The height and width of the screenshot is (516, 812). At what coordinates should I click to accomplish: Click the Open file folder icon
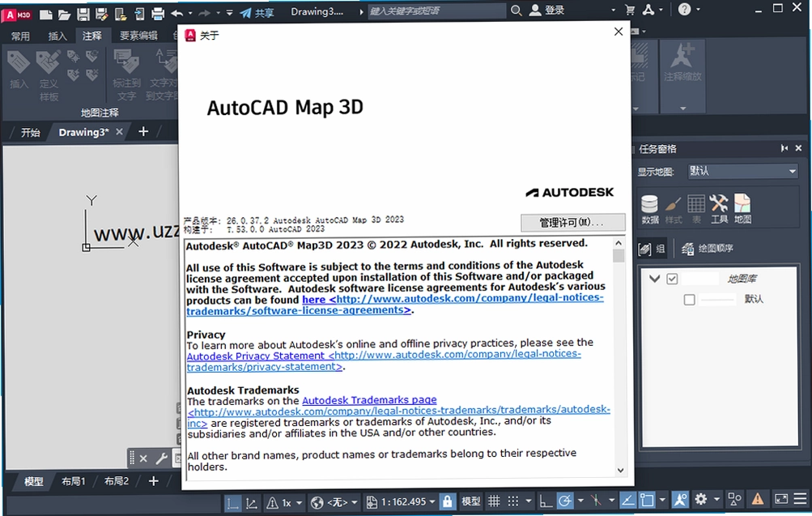coord(64,15)
